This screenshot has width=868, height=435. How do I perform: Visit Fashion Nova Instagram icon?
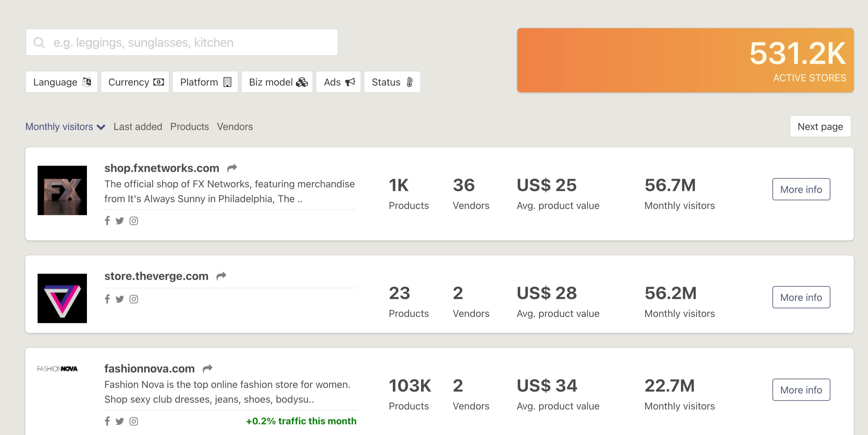134,421
